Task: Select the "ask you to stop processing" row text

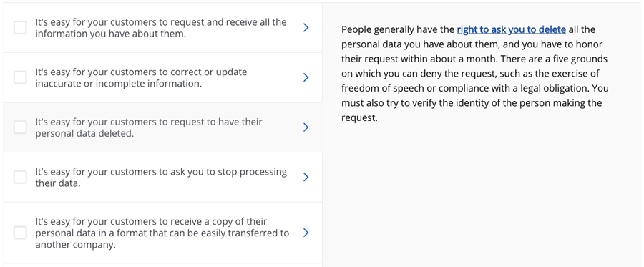Action: pyautogui.click(x=161, y=177)
